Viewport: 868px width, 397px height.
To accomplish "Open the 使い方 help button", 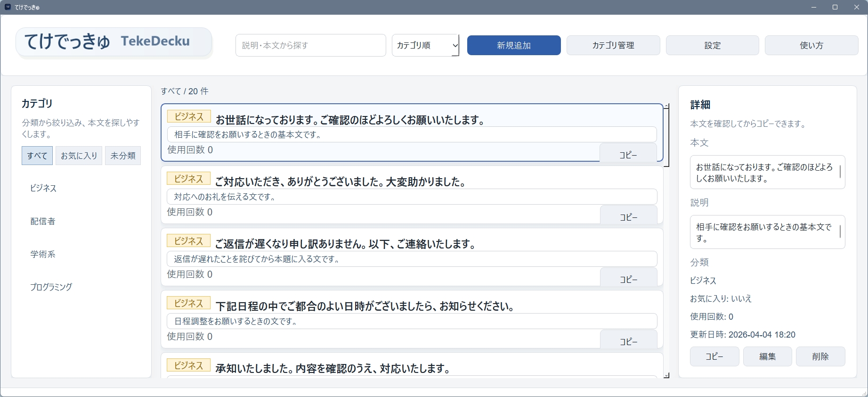I will coord(811,45).
